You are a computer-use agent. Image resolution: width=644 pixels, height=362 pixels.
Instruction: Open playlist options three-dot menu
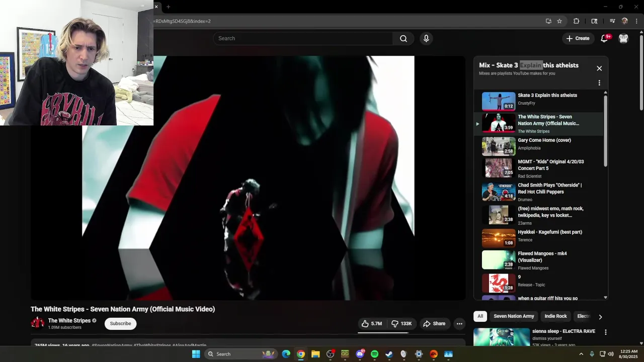point(599,83)
